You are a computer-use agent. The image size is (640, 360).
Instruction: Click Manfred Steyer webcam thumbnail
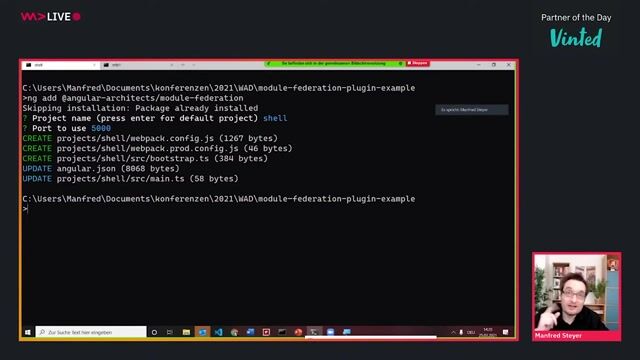pyautogui.click(x=577, y=296)
